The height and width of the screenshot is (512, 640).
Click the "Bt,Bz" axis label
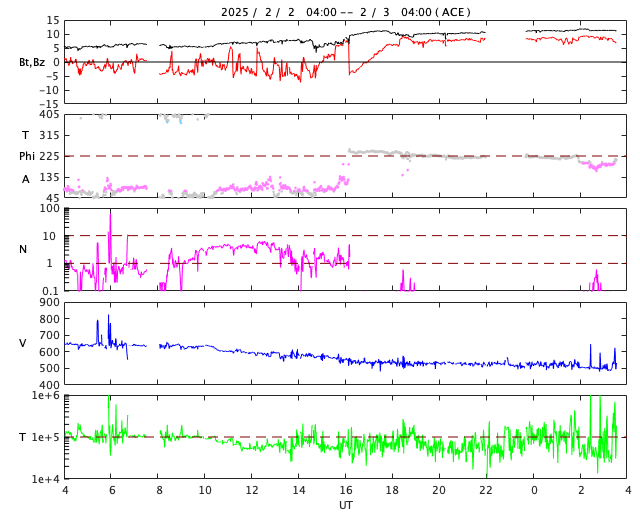32,62
